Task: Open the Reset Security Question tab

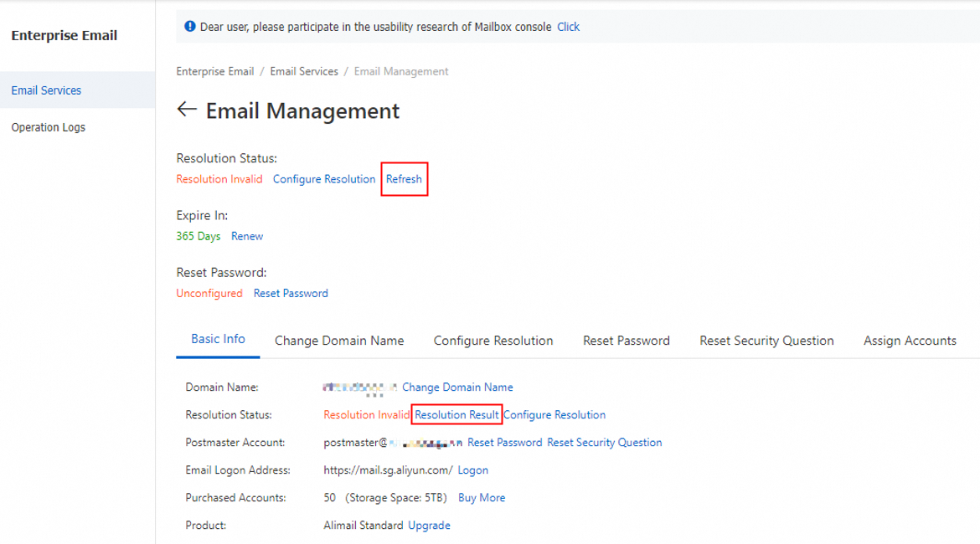Action: (x=766, y=341)
